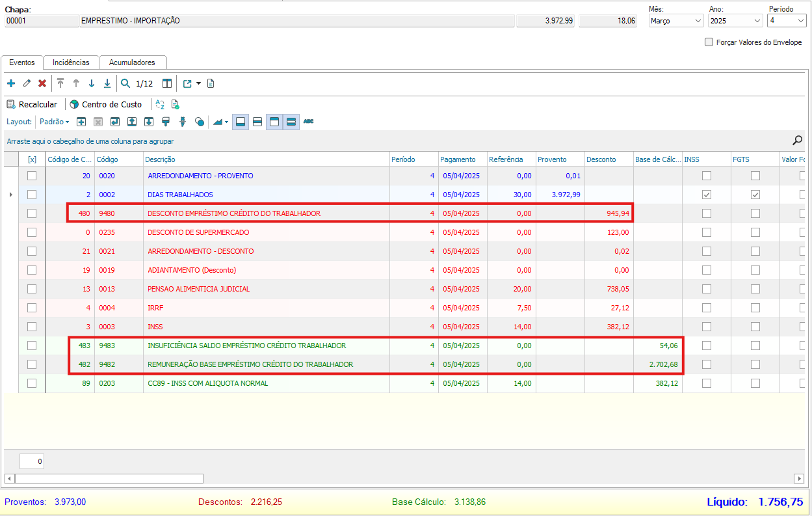The width and height of the screenshot is (812, 516).
Task: Switch to the Acumuladores tab
Action: 132,62
